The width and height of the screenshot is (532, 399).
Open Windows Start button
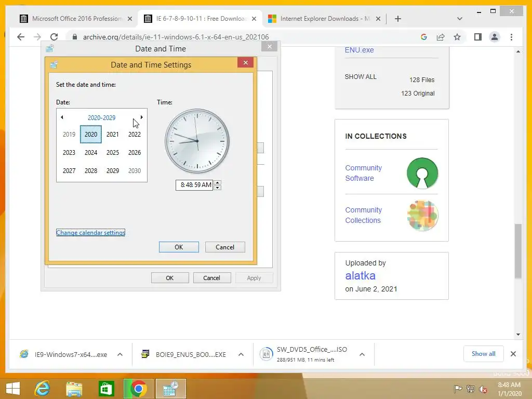tap(13, 389)
